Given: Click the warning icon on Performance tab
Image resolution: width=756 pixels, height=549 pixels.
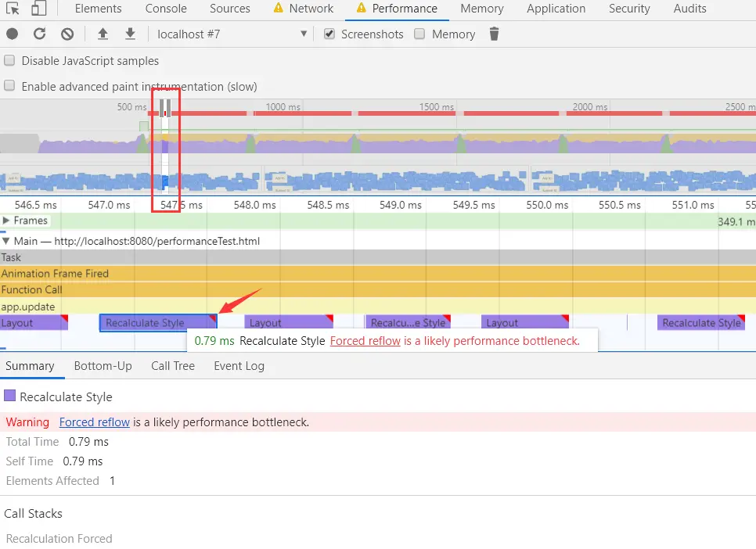Looking at the screenshot, I should pos(361,8).
